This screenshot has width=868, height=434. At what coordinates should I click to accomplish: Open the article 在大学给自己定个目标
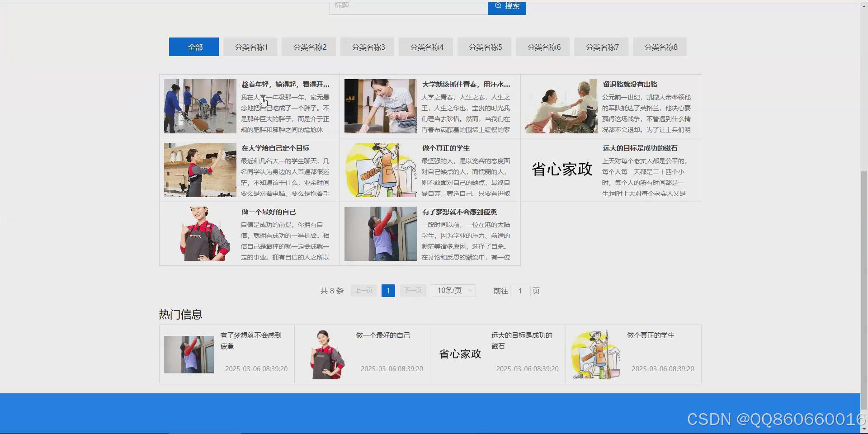pyautogui.click(x=275, y=148)
